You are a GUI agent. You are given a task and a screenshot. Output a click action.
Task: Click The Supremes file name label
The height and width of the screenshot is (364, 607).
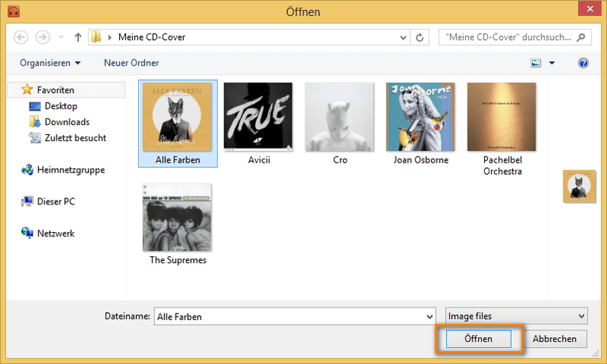(178, 260)
